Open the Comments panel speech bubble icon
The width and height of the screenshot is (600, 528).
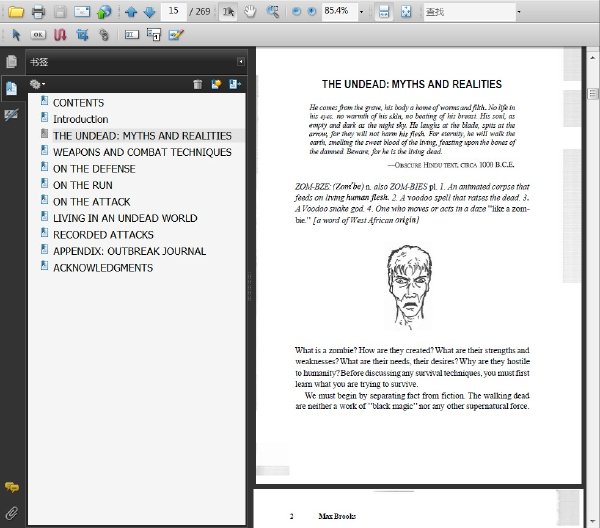[12, 487]
